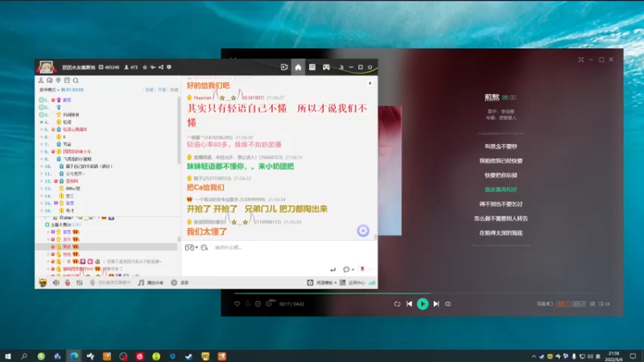Click the volume speaker icon in the music player

coord(448,304)
